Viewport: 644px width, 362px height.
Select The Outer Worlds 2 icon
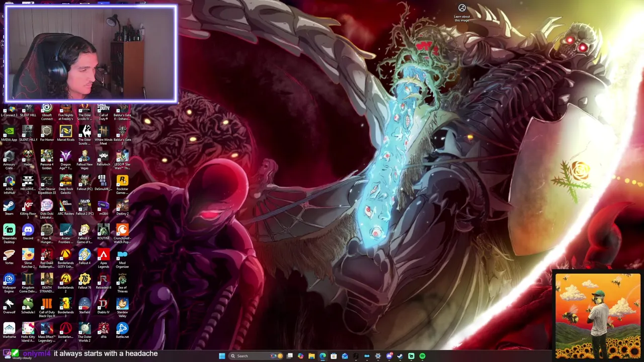point(85,332)
